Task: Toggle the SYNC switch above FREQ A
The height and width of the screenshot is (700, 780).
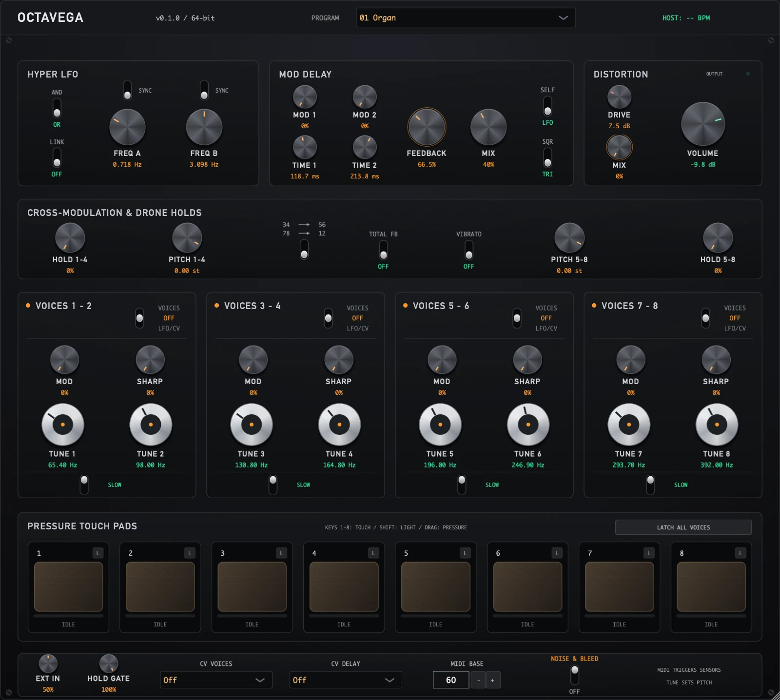Action: coord(127,91)
